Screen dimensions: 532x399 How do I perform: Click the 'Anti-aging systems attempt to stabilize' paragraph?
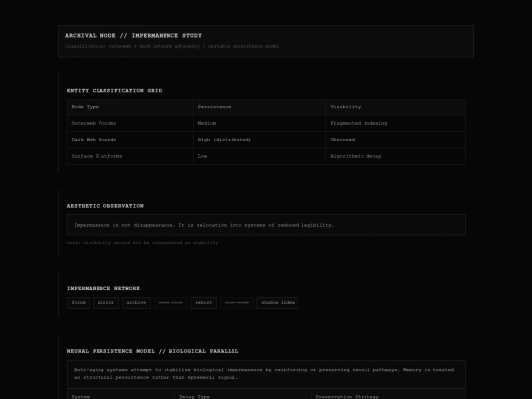pyautogui.click(x=266, y=374)
